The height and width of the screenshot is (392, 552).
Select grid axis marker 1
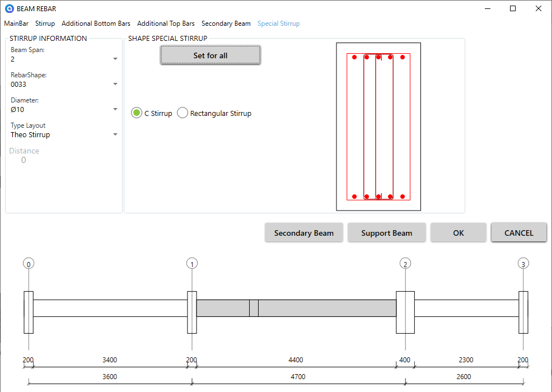coord(192,263)
